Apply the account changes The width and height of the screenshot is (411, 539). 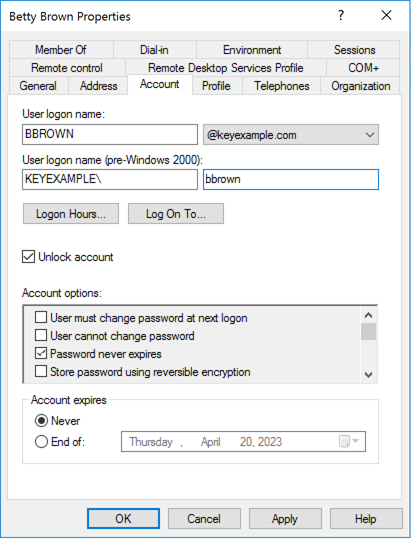pyautogui.click(x=285, y=518)
